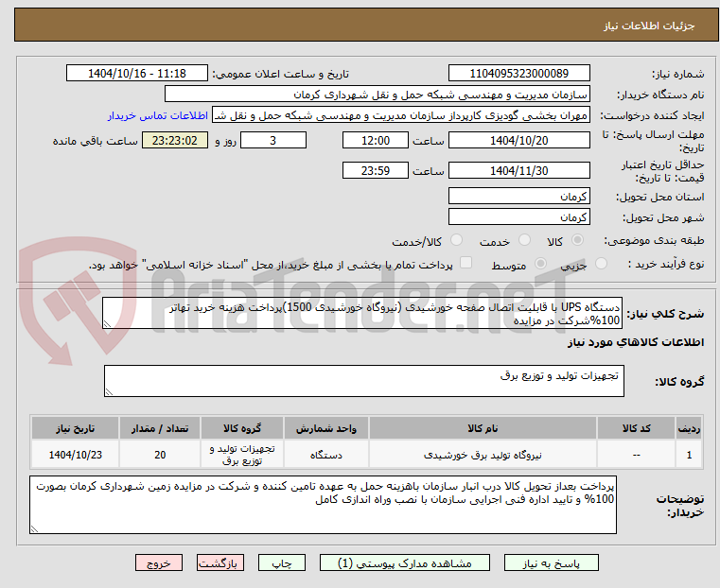
Task: Select the جزیی purchase type radio
Action: coord(601,263)
